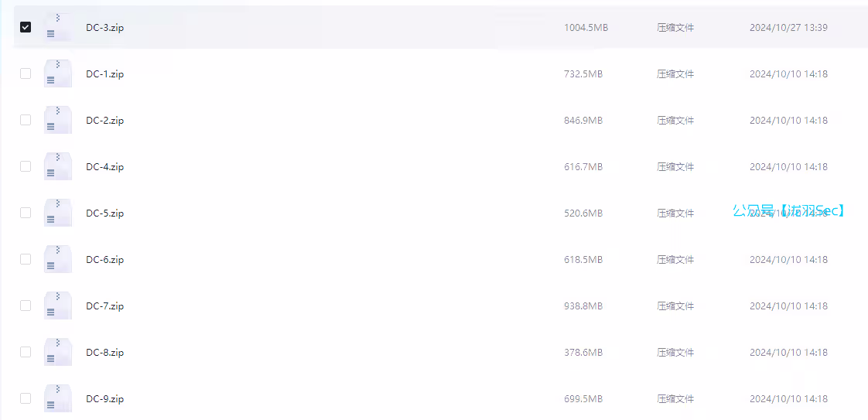
Task: Click the DC-1.zip archive file icon
Action: [x=58, y=73]
